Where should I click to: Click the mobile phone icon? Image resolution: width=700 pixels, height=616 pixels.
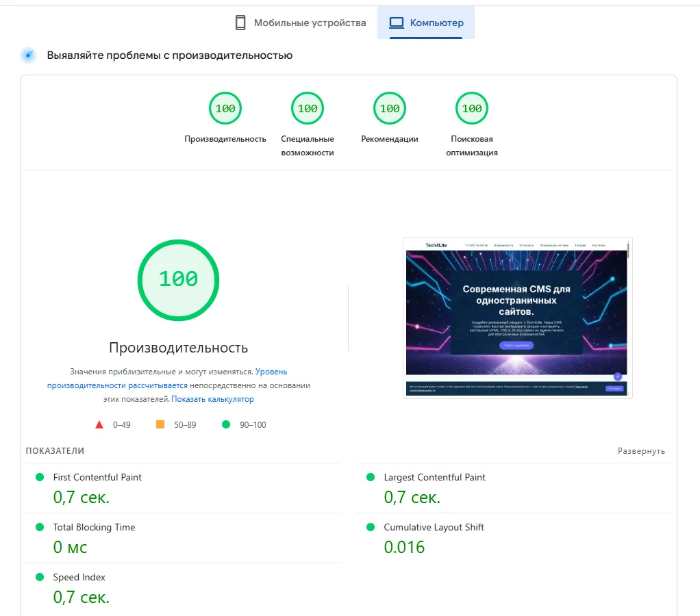[240, 23]
